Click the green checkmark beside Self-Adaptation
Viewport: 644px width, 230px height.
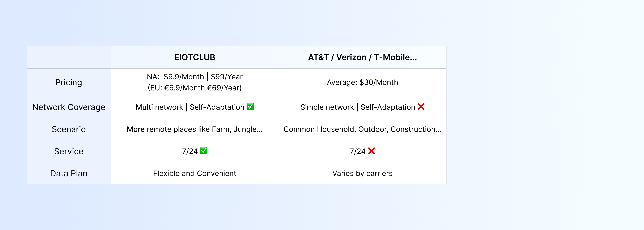pyautogui.click(x=250, y=107)
